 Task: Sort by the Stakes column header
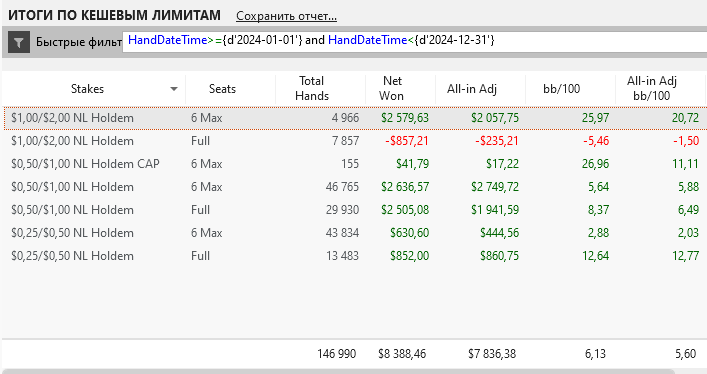pyautogui.click(x=87, y=89)
